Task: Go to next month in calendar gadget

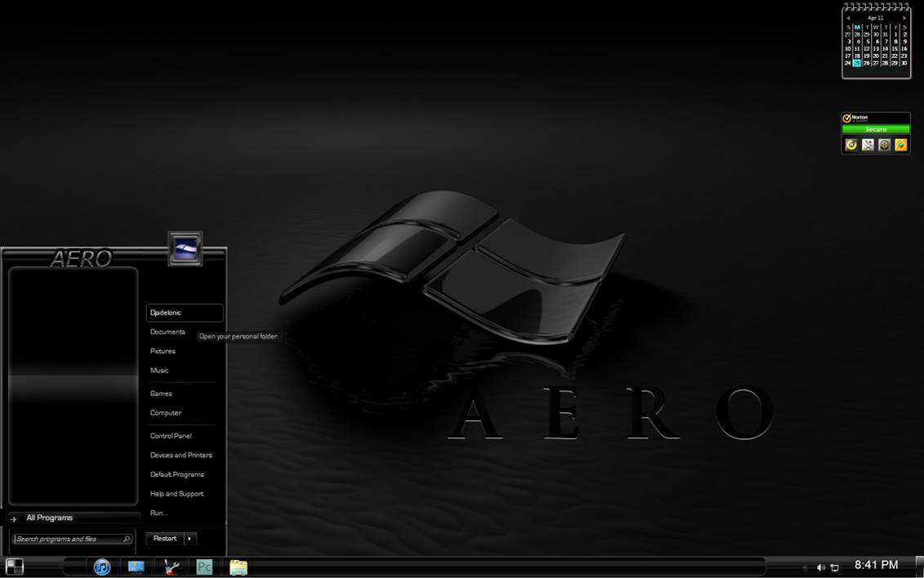Action: [904, 18]
